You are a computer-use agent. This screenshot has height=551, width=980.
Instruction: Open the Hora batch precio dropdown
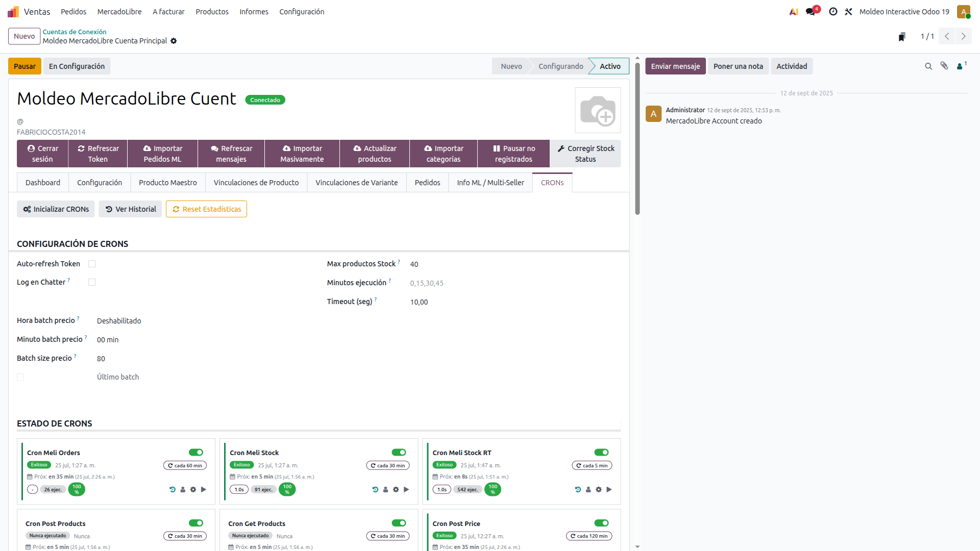[x=204, y=321]
